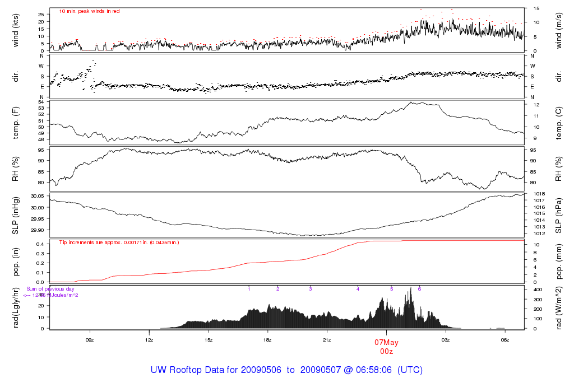Click the 'pcp. (in)' axis label
Screen dimensions: 574x392
(15, 262)
